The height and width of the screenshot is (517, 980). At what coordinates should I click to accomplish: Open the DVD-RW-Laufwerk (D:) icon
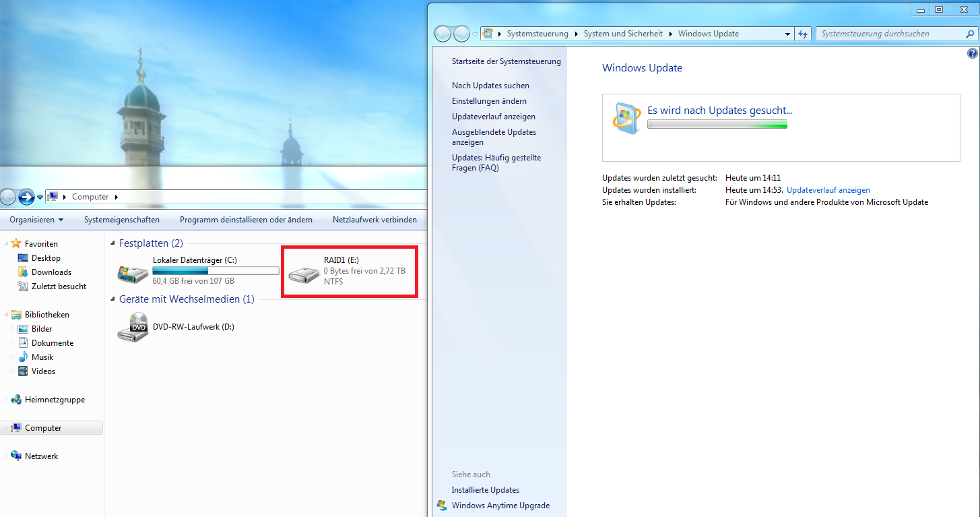point(133,327)
